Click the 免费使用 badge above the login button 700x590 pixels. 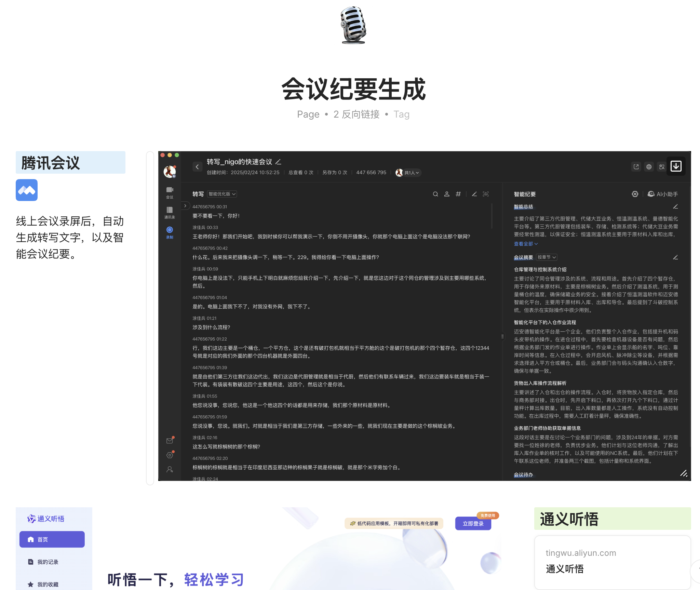(x=488, y=515)
